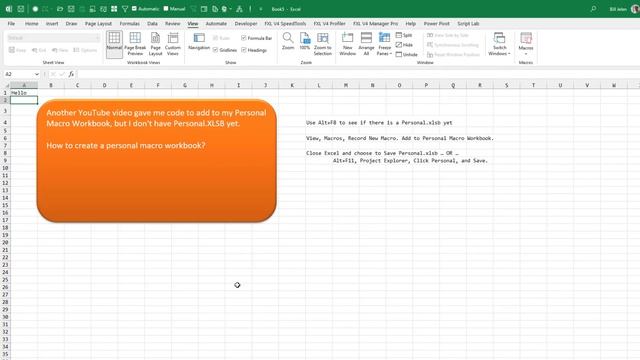Click the four-squares icon in quick access toolbar

[x=114, y=9]
